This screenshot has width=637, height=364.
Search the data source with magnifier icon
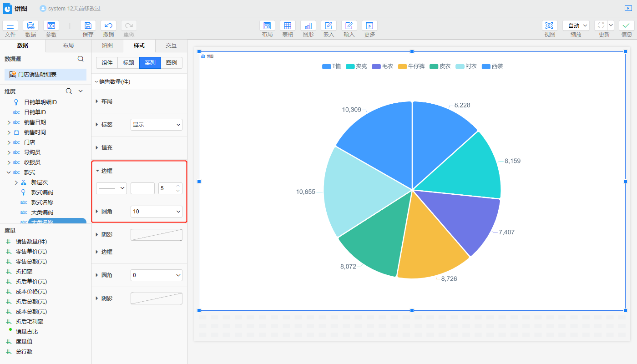(81, 59)
